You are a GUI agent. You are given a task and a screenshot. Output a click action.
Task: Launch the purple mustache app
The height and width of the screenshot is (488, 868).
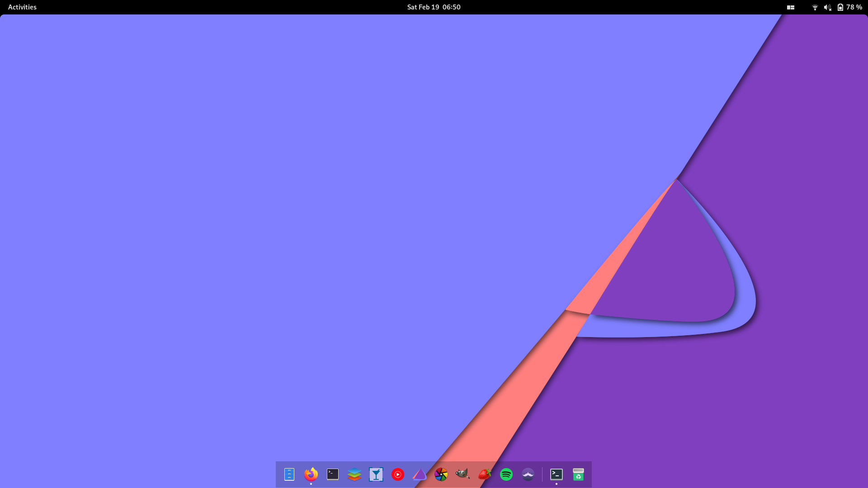tap(528, 474)
